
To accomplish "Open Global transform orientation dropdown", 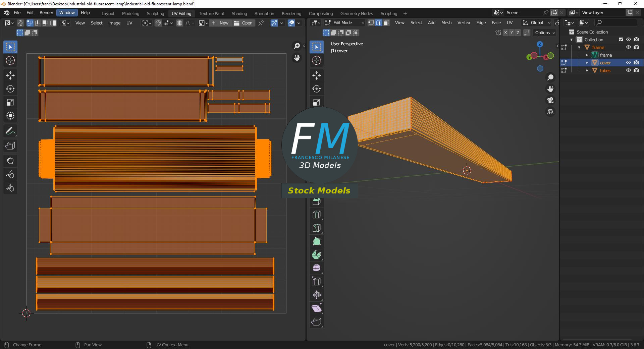I will [x=537, y=22].
